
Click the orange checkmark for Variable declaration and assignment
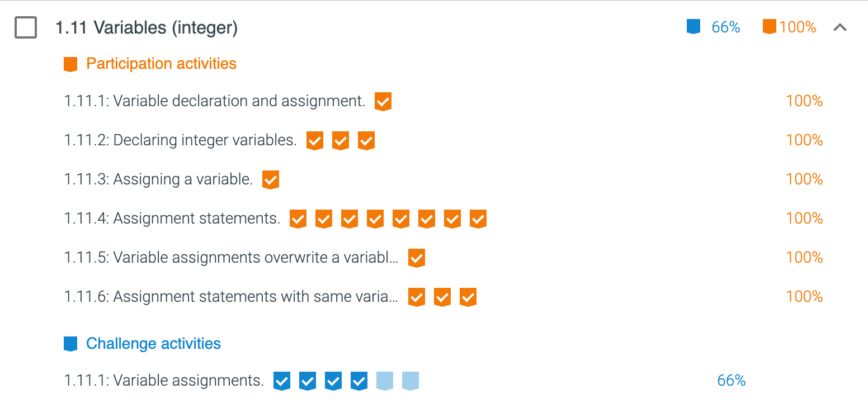point(383,102)
